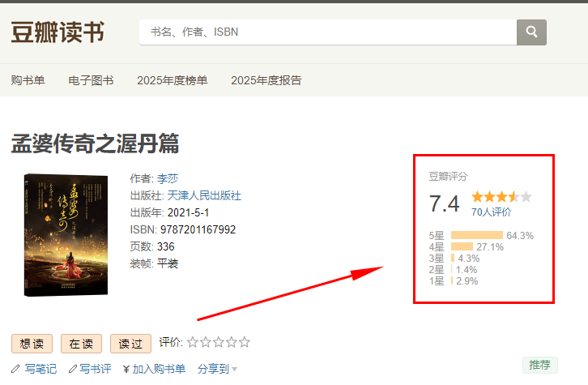Mark book as Currently Reading (在读)
Screen dimensions: 588x385
pos(81,344)
